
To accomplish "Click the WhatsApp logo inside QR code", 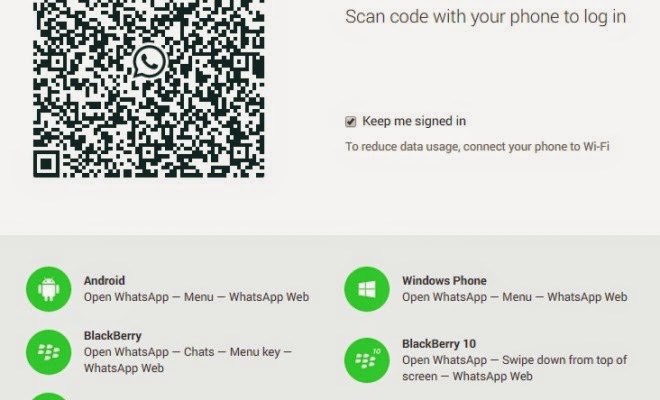I will 149,61.
